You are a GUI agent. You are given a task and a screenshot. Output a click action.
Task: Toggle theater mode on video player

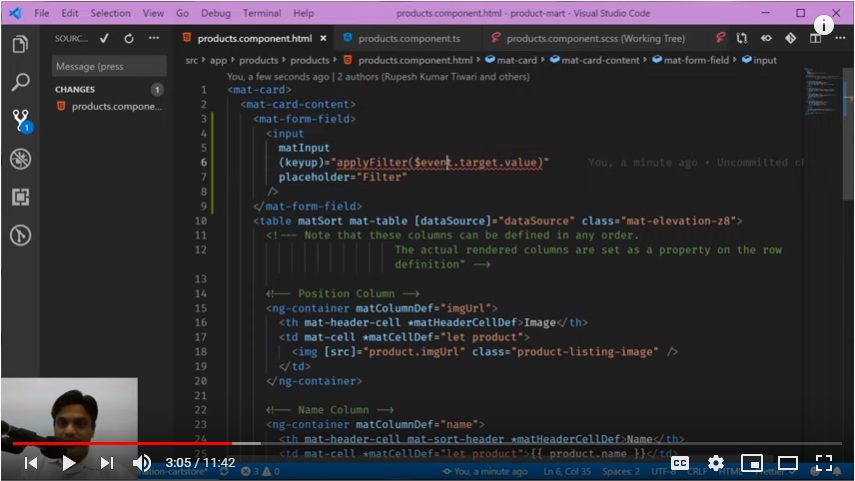point(788,463)
